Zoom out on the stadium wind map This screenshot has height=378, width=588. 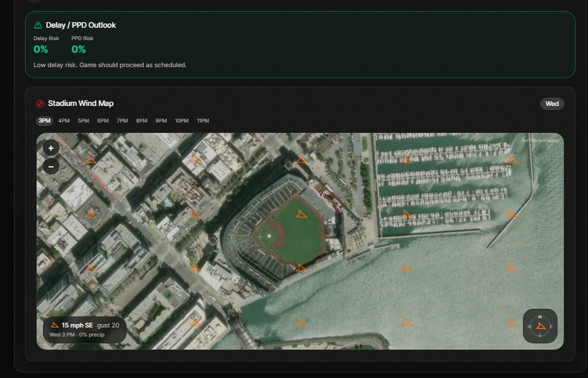click(51, 166)
